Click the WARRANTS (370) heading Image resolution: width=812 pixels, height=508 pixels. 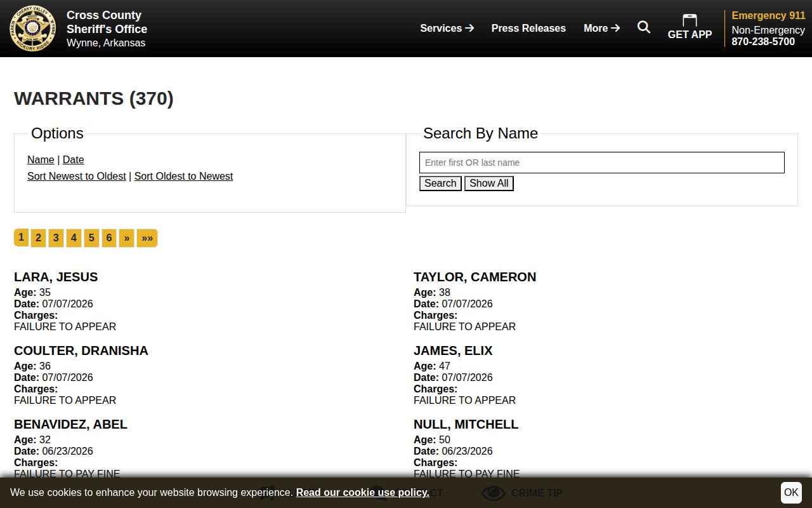pos(94,98)
